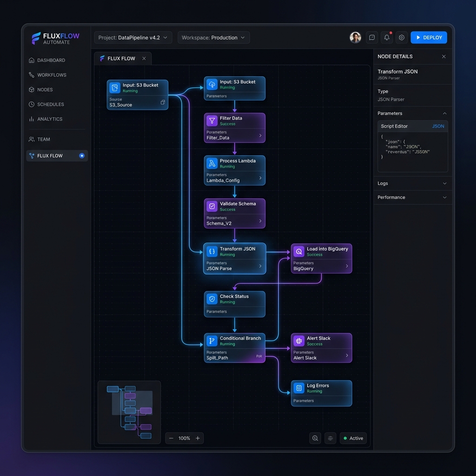Open the Workspace Production dropdown
476x476 pixels.
213,38
